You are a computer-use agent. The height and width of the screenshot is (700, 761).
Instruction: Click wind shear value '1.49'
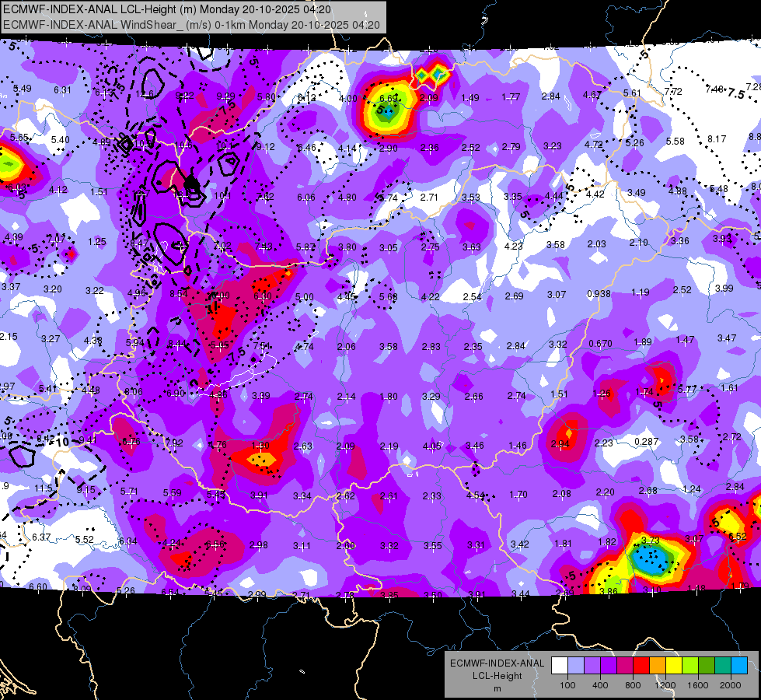pos(470,98)
